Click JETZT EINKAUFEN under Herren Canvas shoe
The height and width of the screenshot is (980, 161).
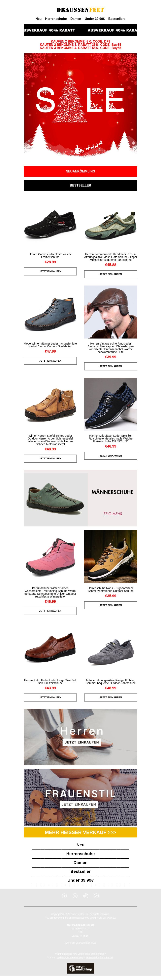point(50,271)
